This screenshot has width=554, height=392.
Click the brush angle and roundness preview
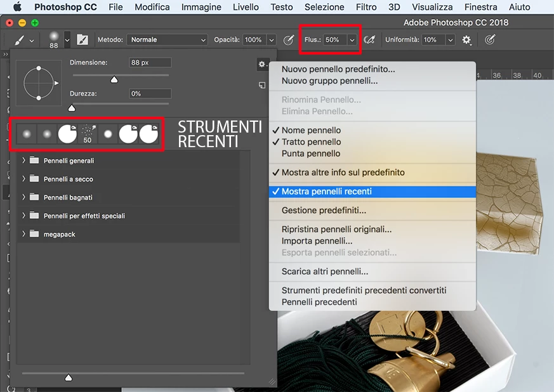point(39,83)
